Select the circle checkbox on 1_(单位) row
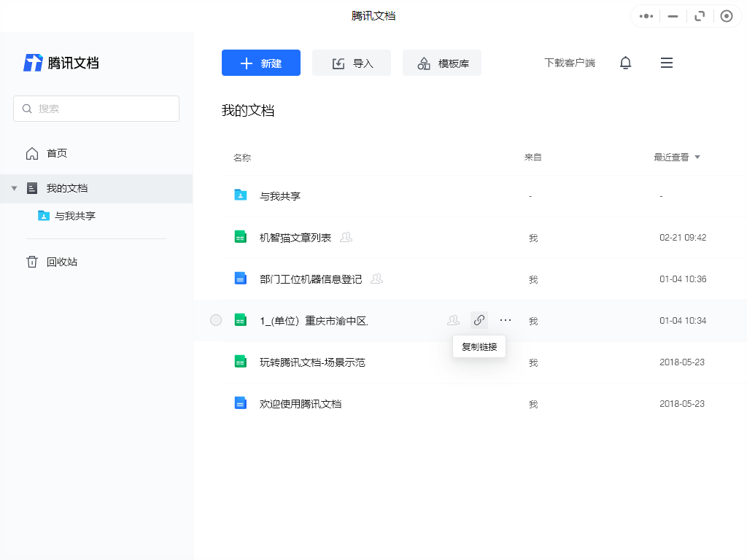Viewport: 747px width, 560px height. (x=215, y=319)
